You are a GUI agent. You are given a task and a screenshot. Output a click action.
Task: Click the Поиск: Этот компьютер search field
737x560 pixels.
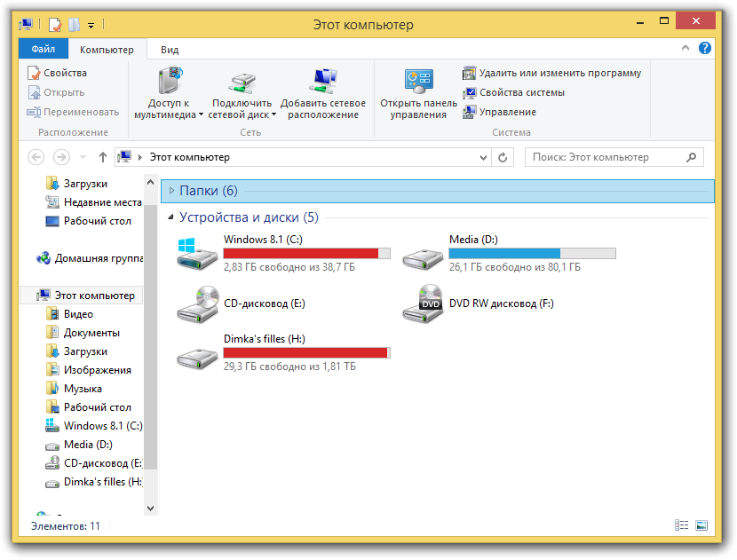(x=614, y=157)
